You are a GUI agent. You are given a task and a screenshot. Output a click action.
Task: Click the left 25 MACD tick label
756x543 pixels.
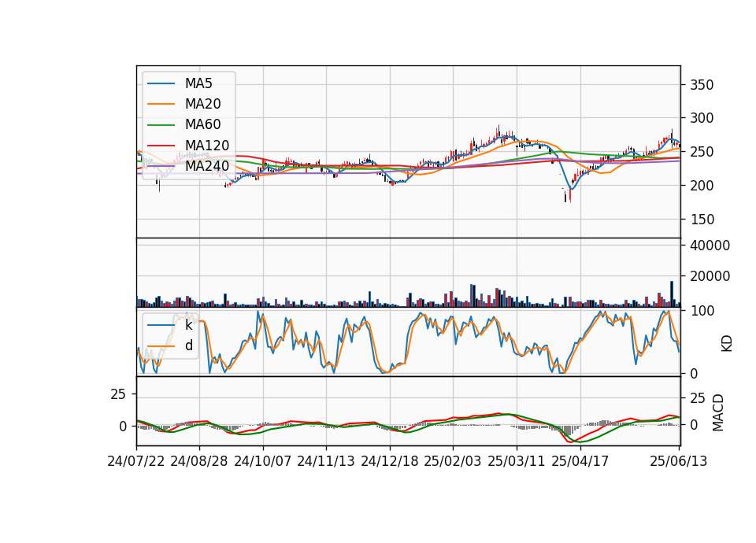click(118, 394)
